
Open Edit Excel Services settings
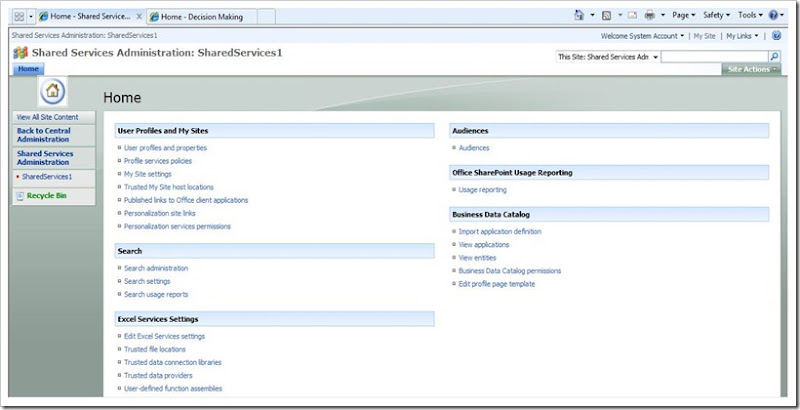[x=164, y=336]
